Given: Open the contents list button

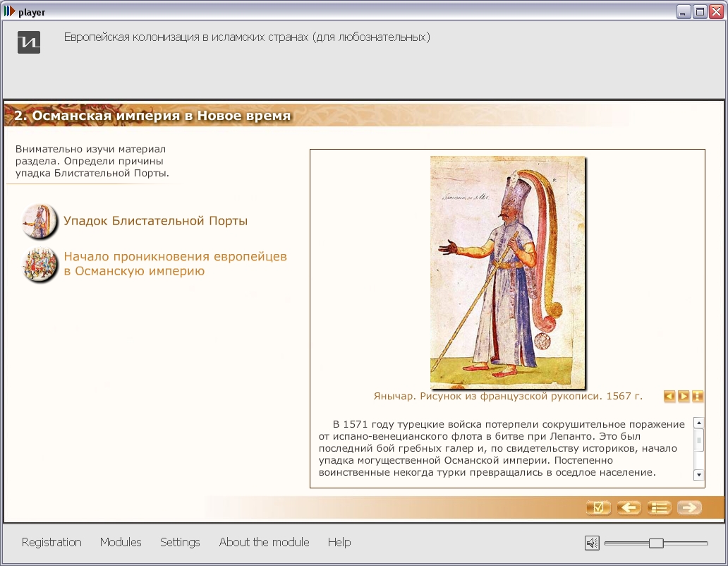Looking at the screenshot, I should 659,507.
